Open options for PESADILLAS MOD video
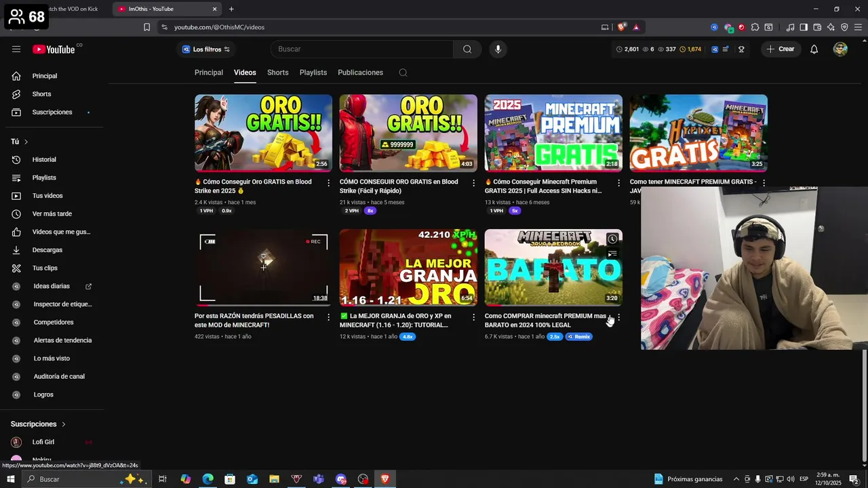The height and width of the screenshot is (488, 868). [x=329, y=317]
